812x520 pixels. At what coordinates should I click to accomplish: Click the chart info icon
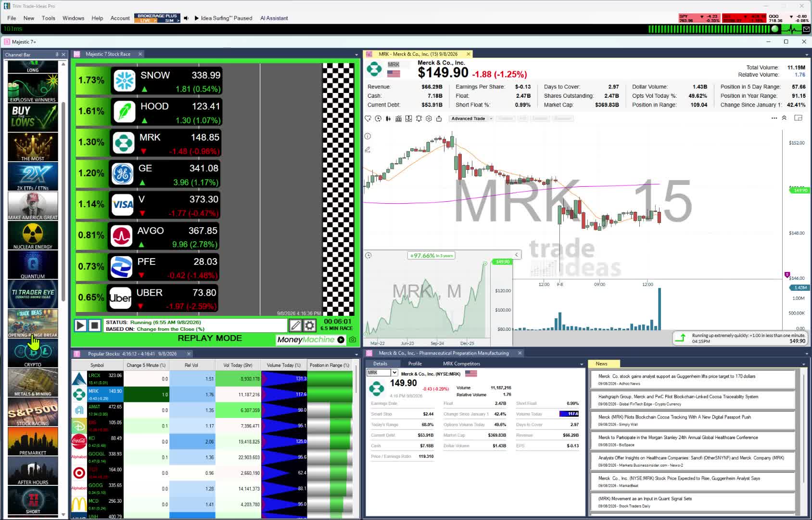[368, 136]
